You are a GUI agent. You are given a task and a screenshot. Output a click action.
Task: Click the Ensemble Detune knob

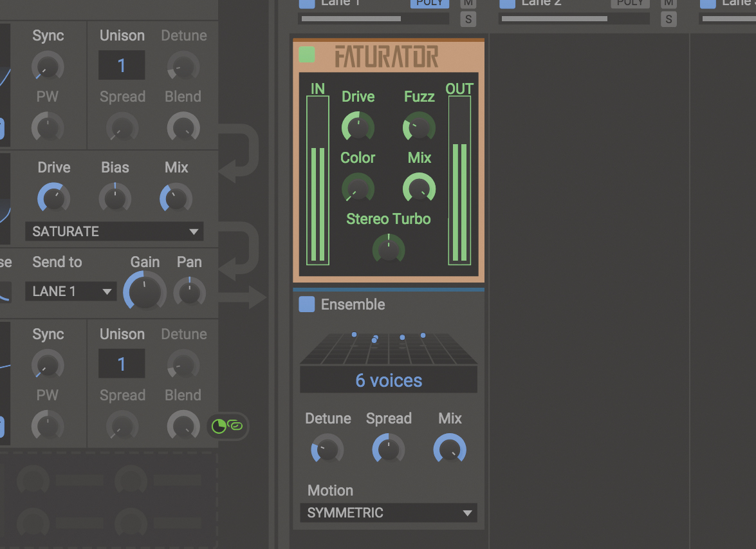coord(327,449)
